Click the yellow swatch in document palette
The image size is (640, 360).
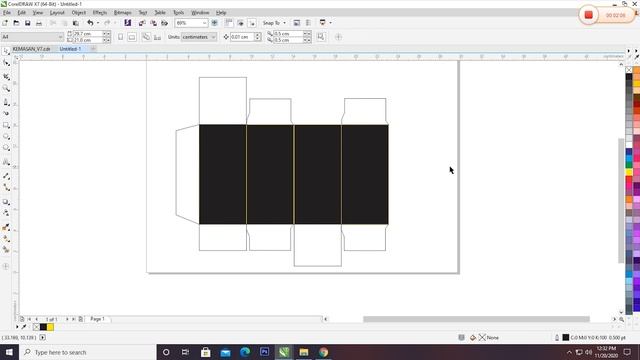point(50,327)
